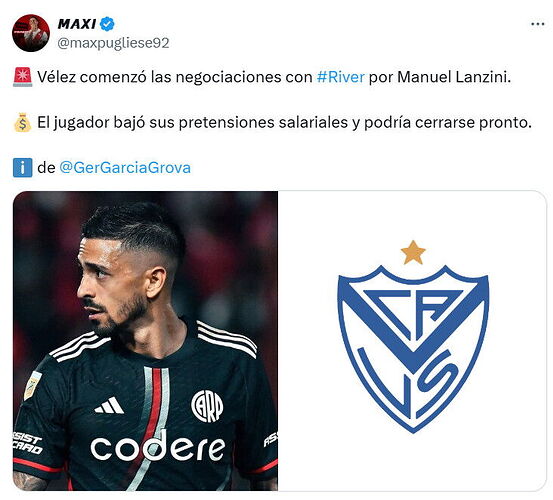Open the three-dot more options menu
This screenshot has height=500, width=553.
pyautogui.click(x=537, y=24)
